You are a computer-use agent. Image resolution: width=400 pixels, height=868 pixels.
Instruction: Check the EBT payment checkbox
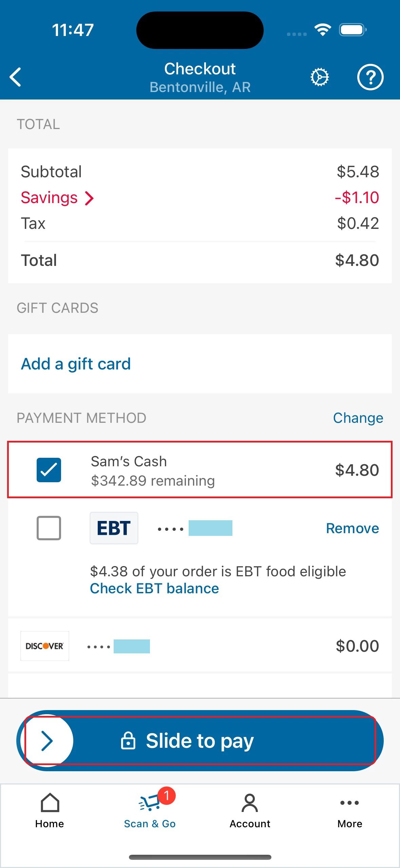tap(49, 528)
